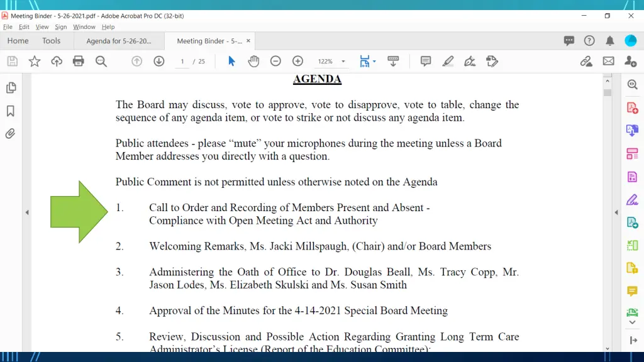This screenshot has width=644, height=362.
Task: Show more tools with down chevron
Action: tap(633, 322)
